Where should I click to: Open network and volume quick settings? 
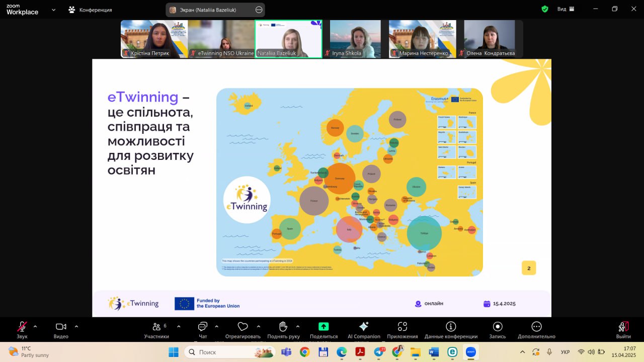[x=591, y=352]
